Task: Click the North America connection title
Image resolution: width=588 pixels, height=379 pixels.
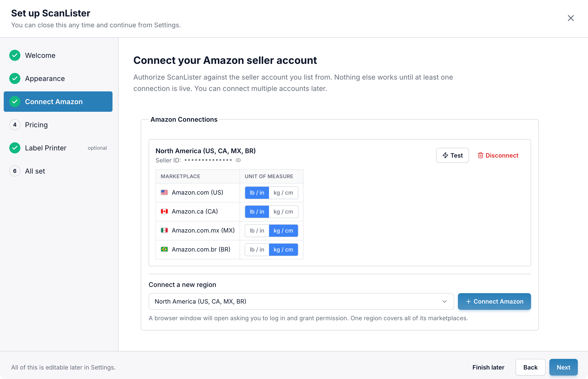Action: [205, 151]
